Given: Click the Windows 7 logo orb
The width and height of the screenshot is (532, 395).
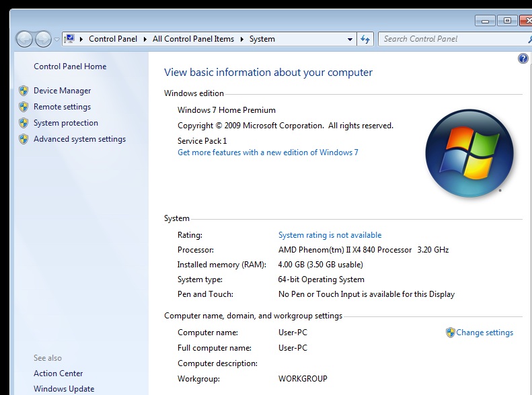Looking at the screenshot, I should (x=469, y=153).
